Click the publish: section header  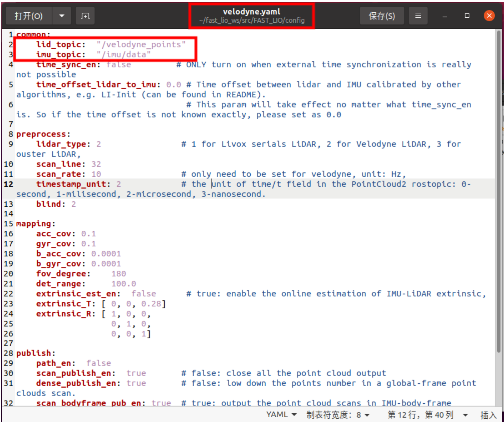pyautogui.click(x=36, y=353)
